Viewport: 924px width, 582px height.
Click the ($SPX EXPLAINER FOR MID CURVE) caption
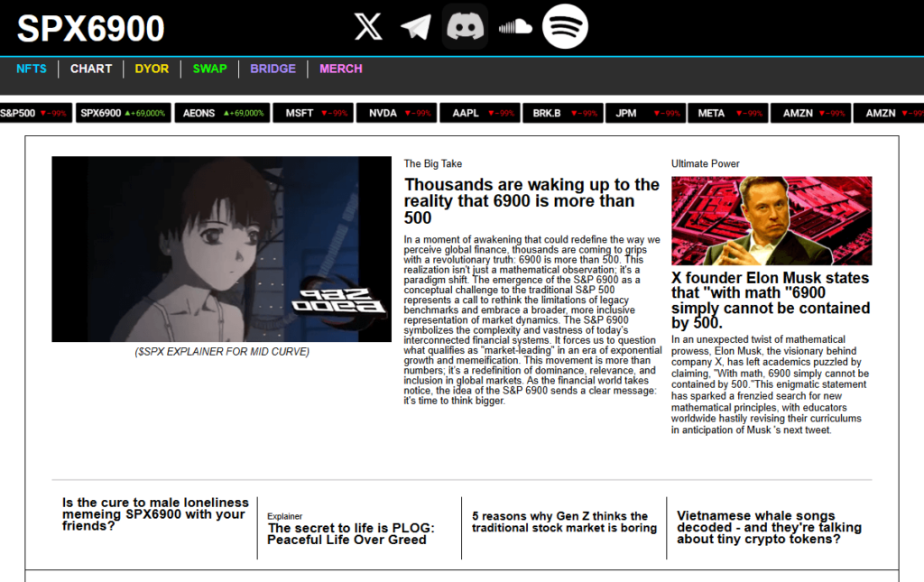click(222, 352)
